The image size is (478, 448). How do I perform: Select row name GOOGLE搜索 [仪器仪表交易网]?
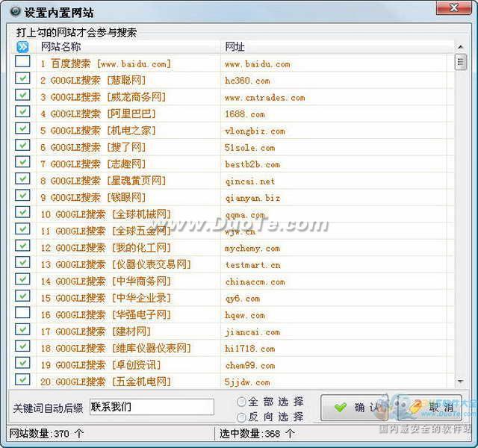click(x=116, y=264)
